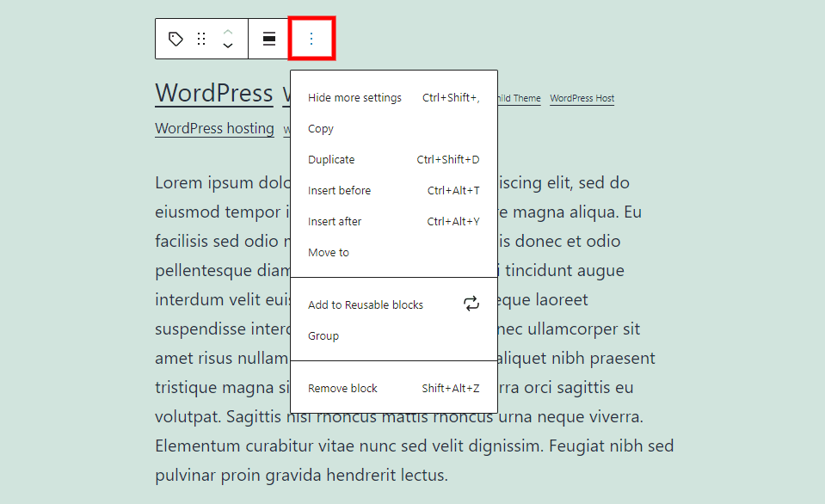Toggle the three-dot block options menu
Screen dimensions: 825x504
point(311,39)
